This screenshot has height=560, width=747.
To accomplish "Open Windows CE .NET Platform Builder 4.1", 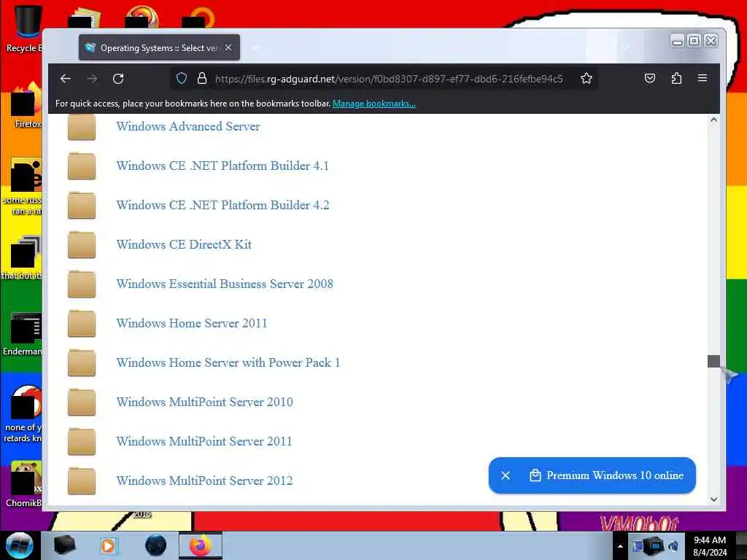I will [222, 166].
